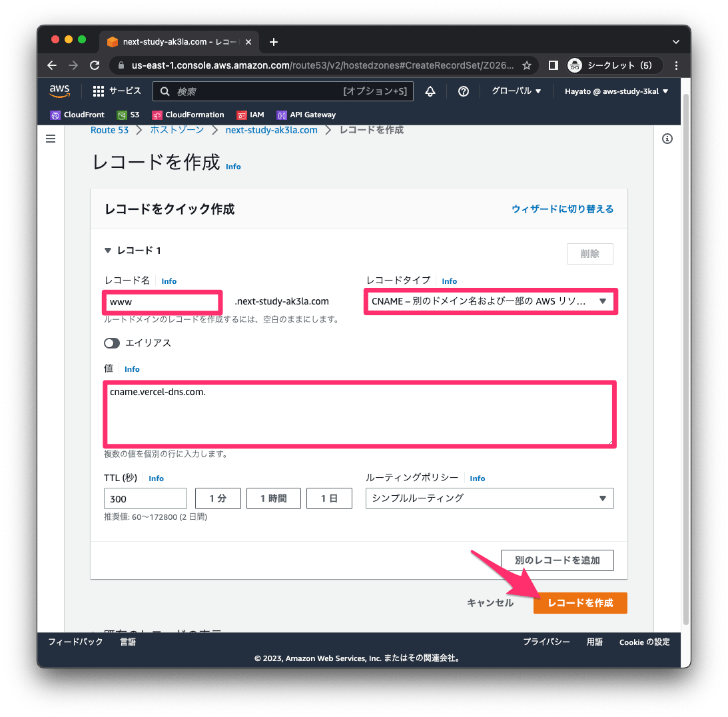728x717 pixels.
Task: Toggle the エイリアス switch
Action: pyautogui.click(x=112, y=343)
